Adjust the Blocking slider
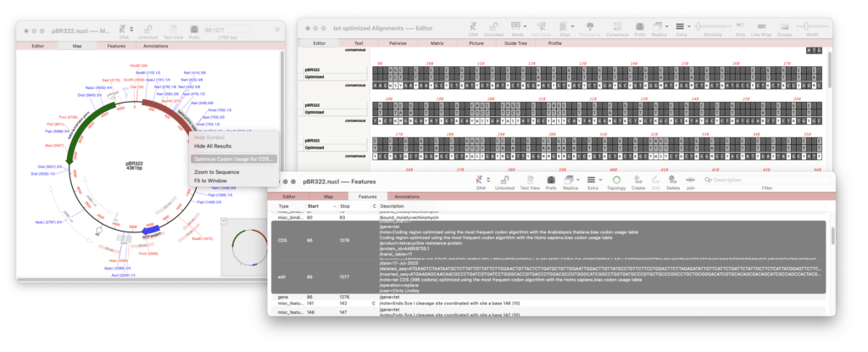This screenshot has width=868, height=352. click(712, 25)
